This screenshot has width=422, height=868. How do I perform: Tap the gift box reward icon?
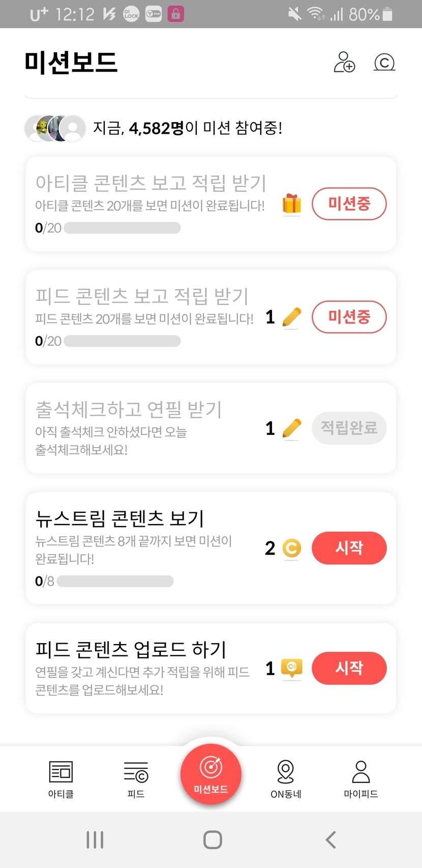coord(291,204)
